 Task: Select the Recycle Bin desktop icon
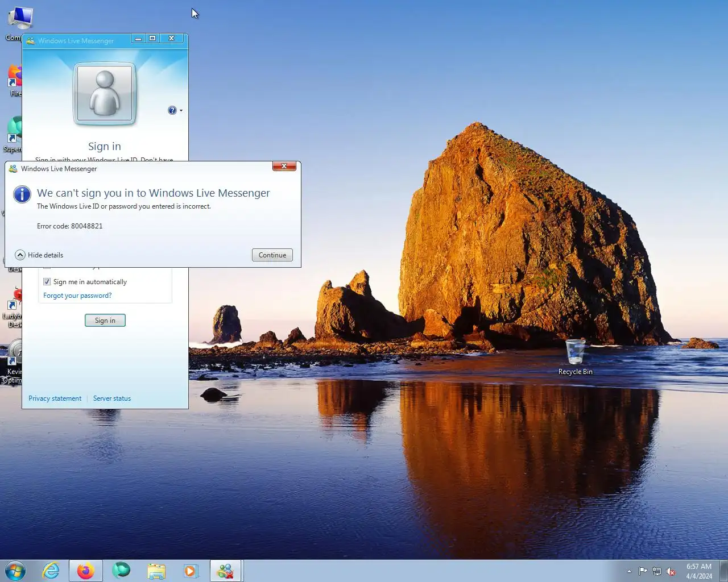576,357
